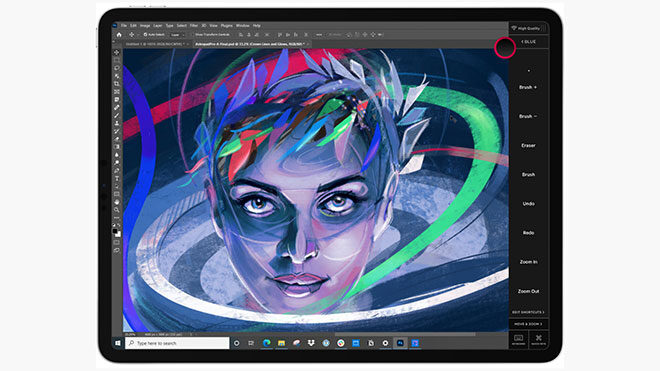Toggle the Auto-Select checkbox
The image size is (660, 371).
[x=145, y=35]
